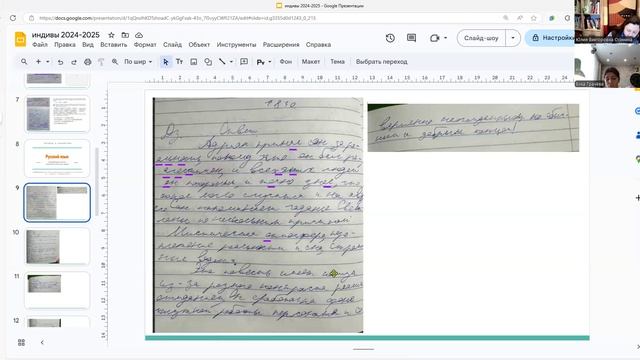640x360 pixels.
Task: Click the Тема theme button
Action: pos(337,62)
